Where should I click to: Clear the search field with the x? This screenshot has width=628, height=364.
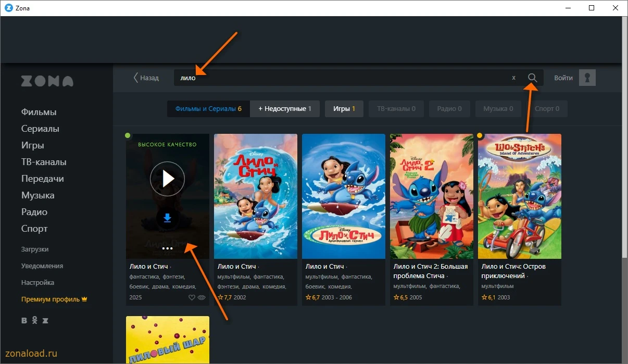tap(513, 78)
